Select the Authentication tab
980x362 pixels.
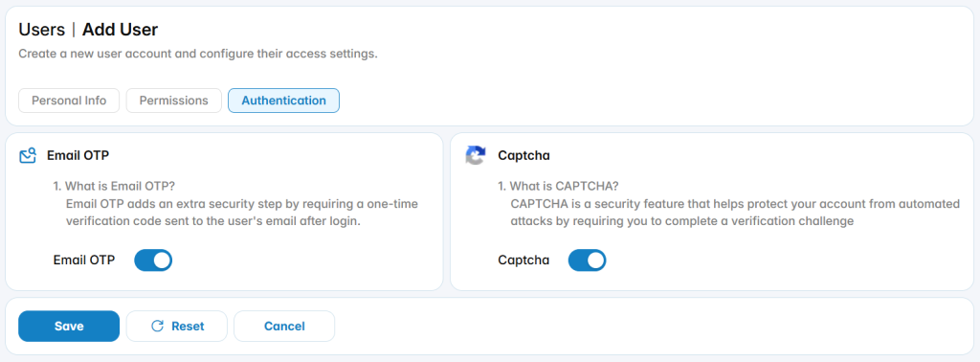(283, 101)
